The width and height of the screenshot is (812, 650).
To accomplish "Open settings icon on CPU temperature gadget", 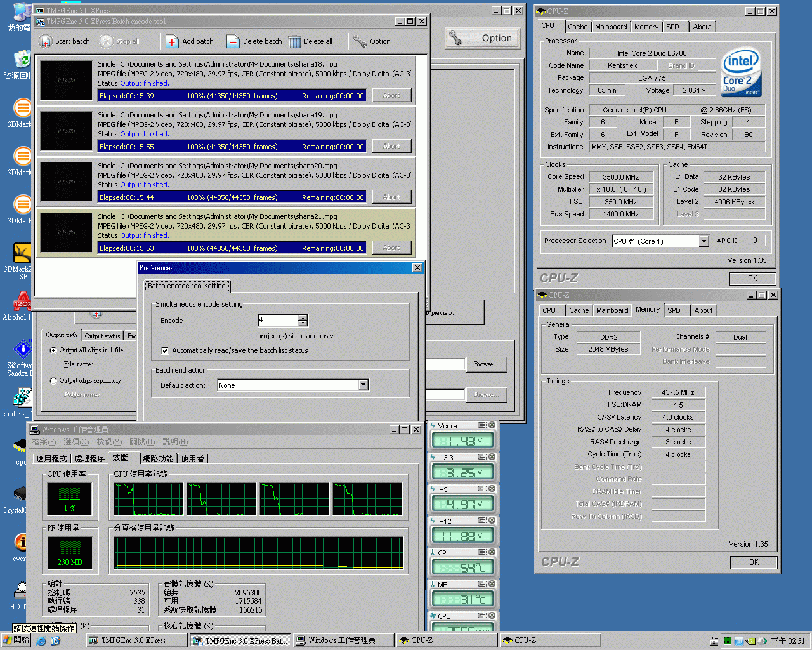I will point(482,552).
